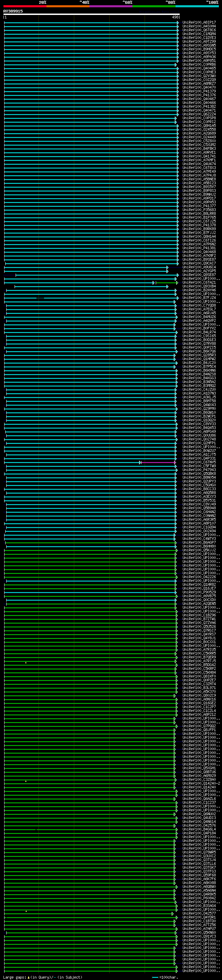Select hit label UniRef100_P90529

point(199,592)
